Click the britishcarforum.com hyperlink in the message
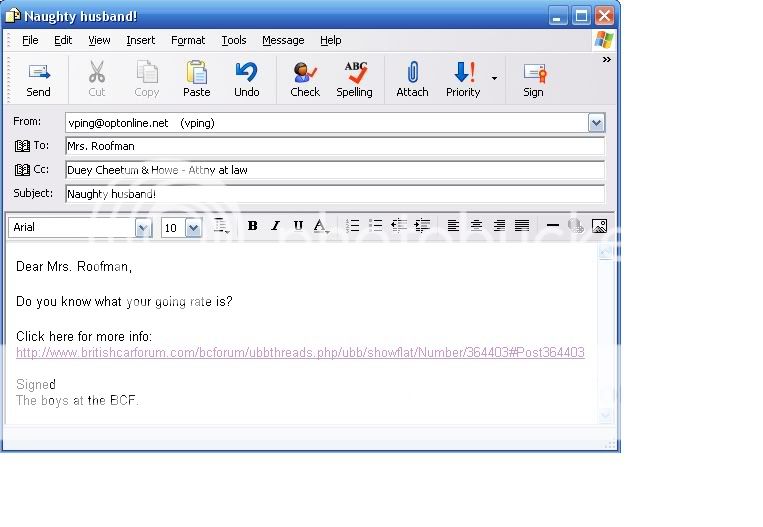This screenshot has height=527, width=763. point(300,353)
